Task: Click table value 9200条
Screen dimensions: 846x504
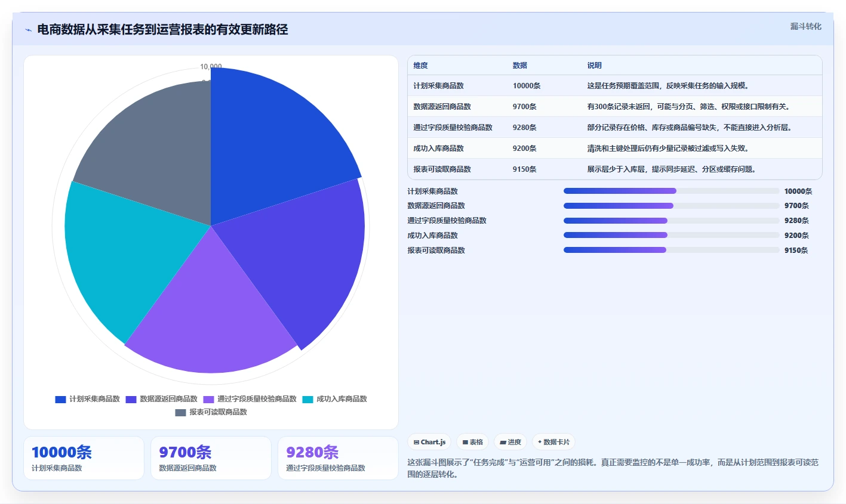Action: click(524, 149)
